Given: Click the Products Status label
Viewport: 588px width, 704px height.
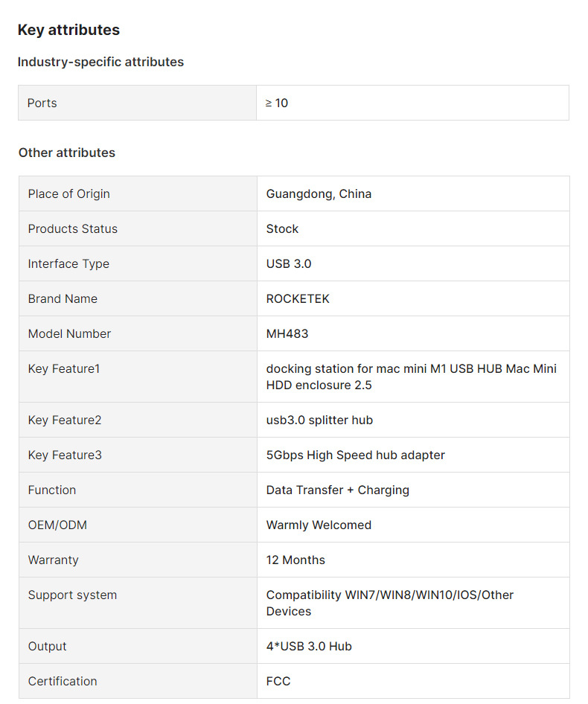Looking at the screenshot, I should 73,228.
